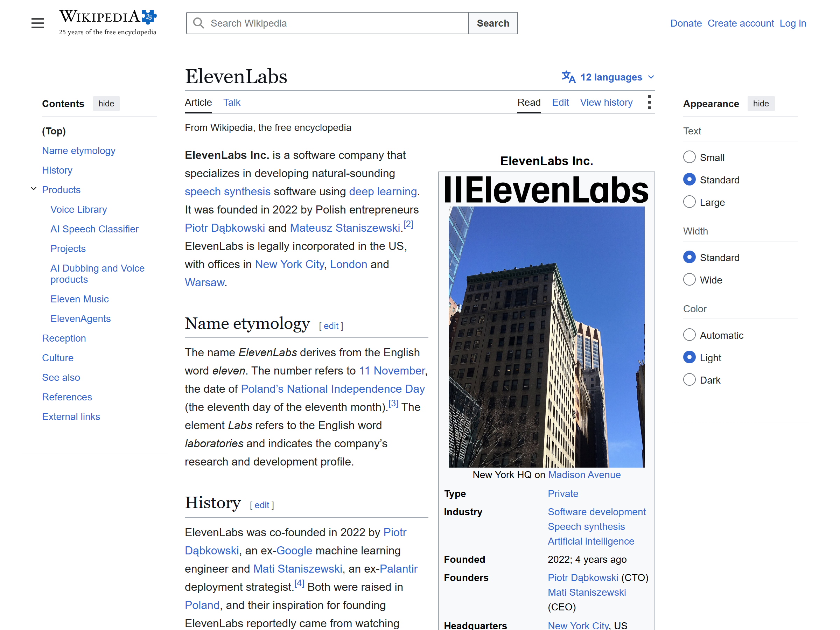Viewport: 840px width, 630px height.
Task: Click the magnifier icon in search box
Action: point(198,23)
